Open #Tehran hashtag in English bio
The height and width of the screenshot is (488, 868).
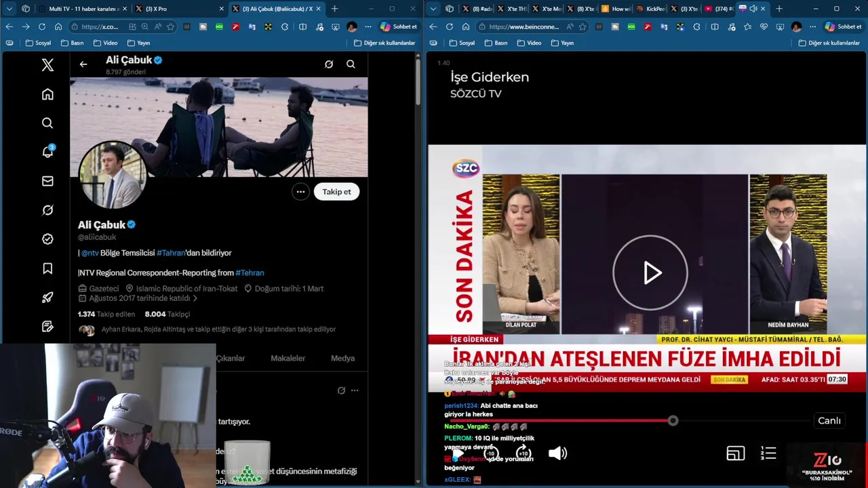[250, 272]
